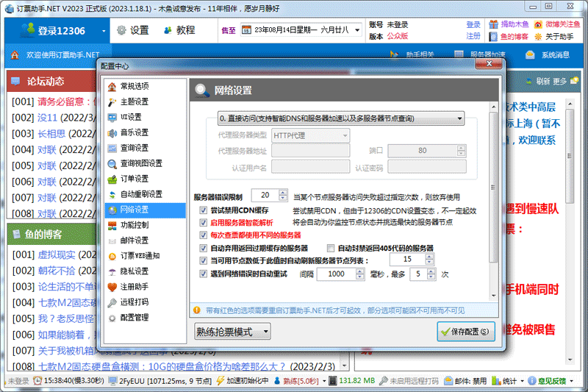Toggle 遇到网络错误时自动重试 checkbox
Viewport: 588px width, 392px height.
pyautogui.click(x=204, y=274)
